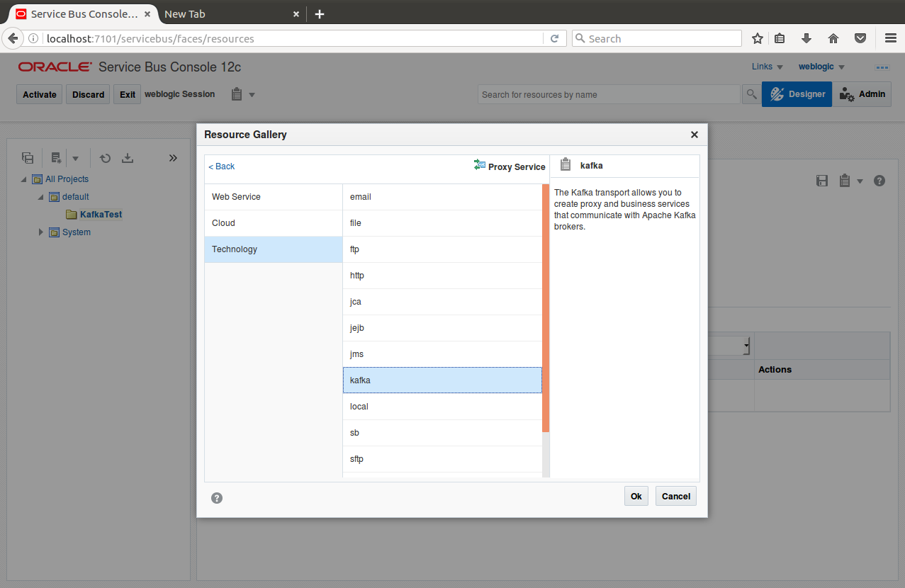The image size is (905, 588).
Task: Open the clipboard session actions icon
Action: (x=238, y=94)
